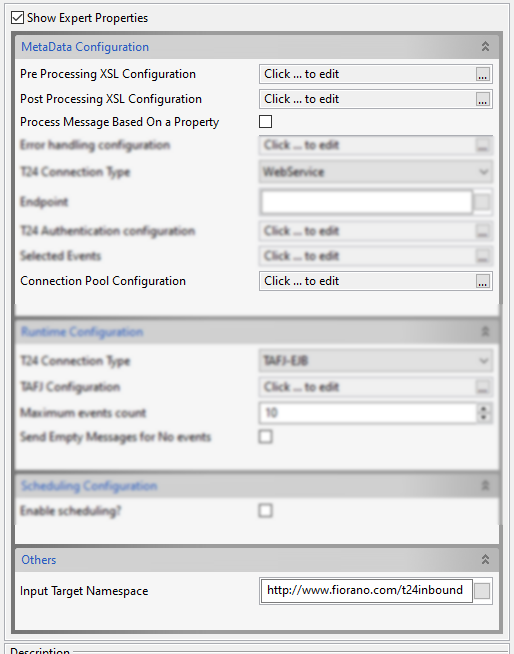This screenshot has width=514, height=654.
Task: Click Pre Processing XSL 'Click ... to edit' field
Action: [368, 74]
